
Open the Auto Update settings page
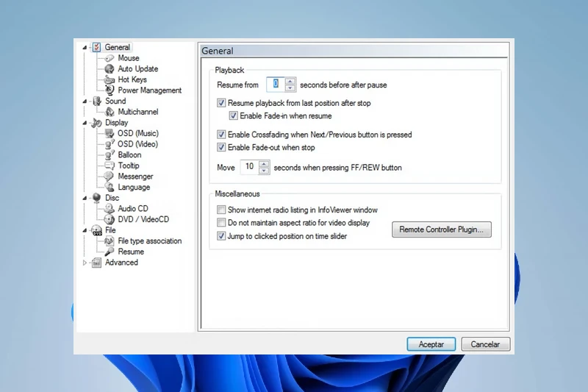138,69
